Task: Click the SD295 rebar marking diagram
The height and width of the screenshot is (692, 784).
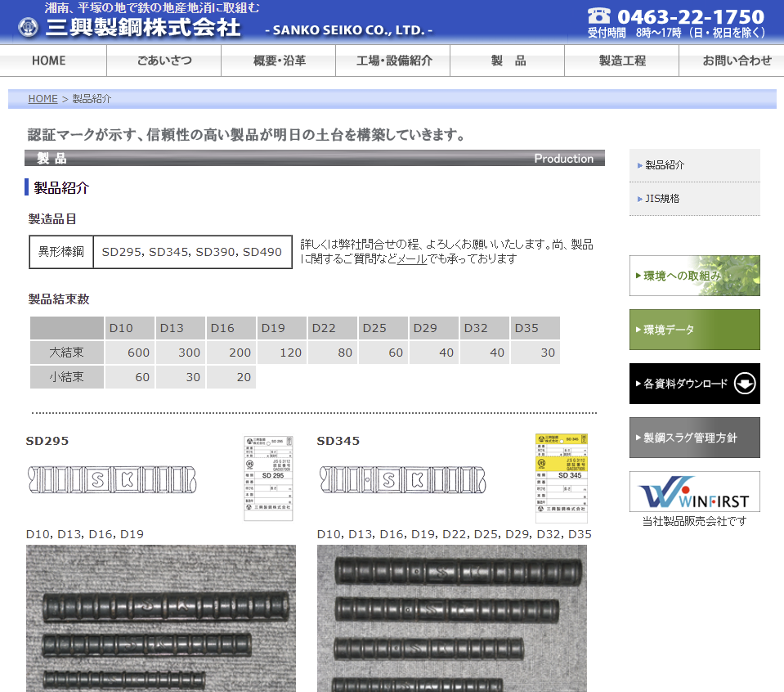Action: [x=112, y=480]
